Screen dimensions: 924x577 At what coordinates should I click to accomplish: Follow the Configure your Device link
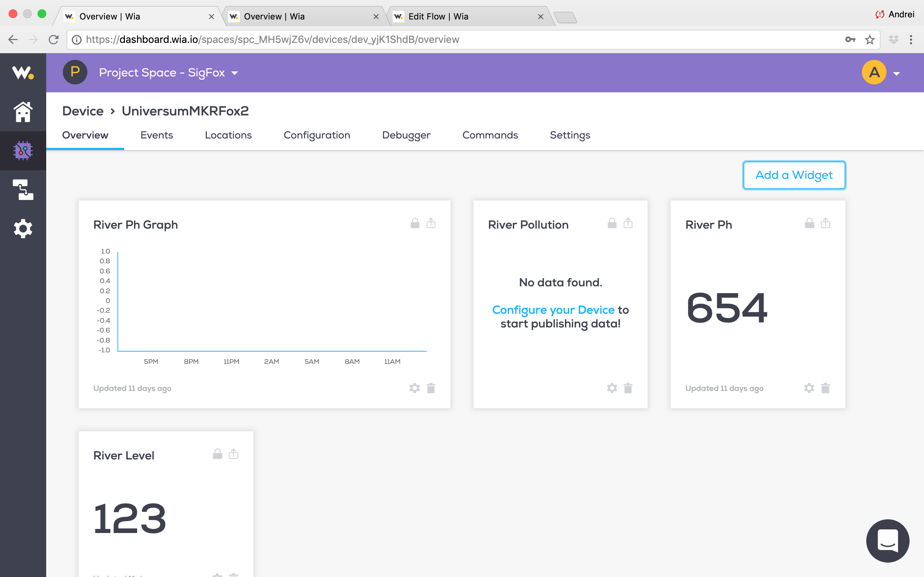tap(553, 310)
